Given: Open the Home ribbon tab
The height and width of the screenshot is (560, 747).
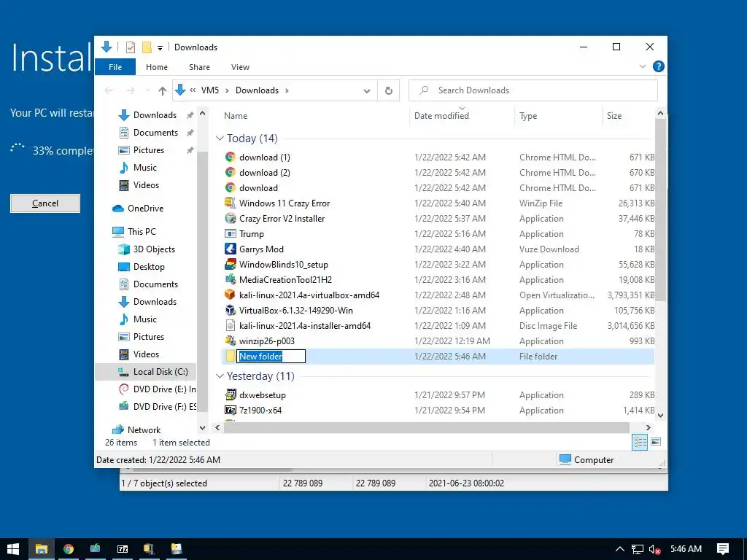Looking at the screenshot, I should click(157, 67).
